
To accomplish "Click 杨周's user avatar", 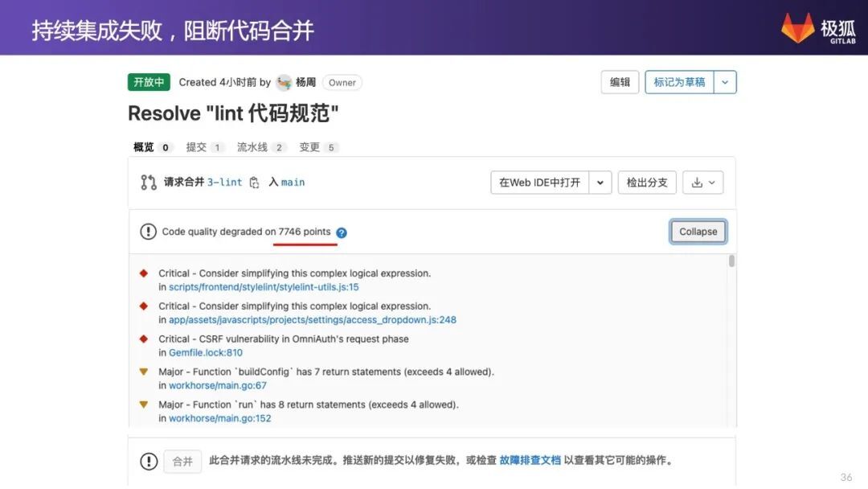I will 284,83.
